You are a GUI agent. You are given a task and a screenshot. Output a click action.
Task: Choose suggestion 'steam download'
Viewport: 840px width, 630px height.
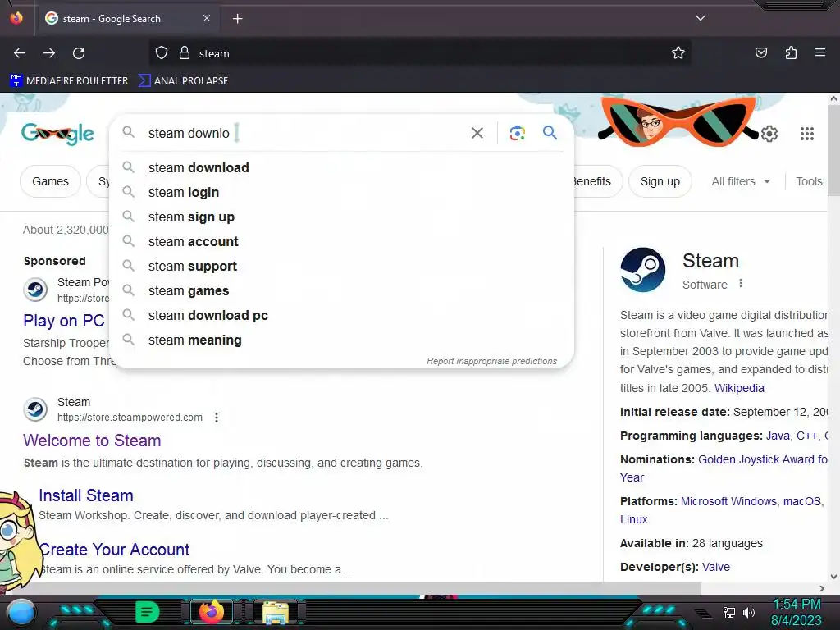(x=341, y=167)
